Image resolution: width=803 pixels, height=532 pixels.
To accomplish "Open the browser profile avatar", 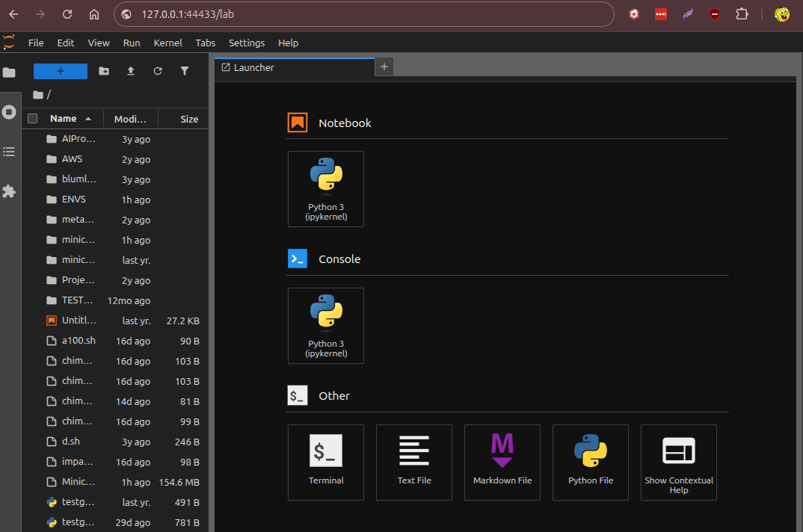I will [x=782, y=14].
